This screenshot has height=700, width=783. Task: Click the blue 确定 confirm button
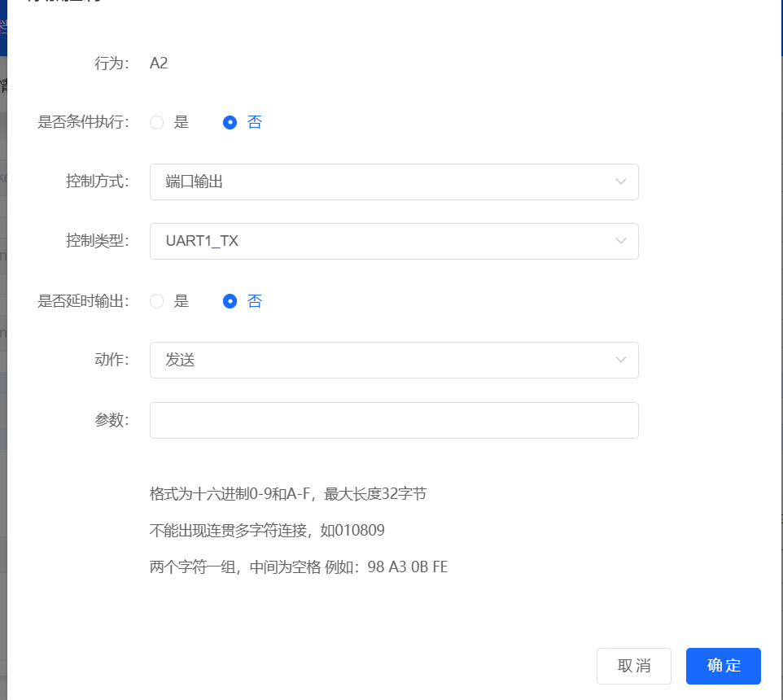(723, 666)
